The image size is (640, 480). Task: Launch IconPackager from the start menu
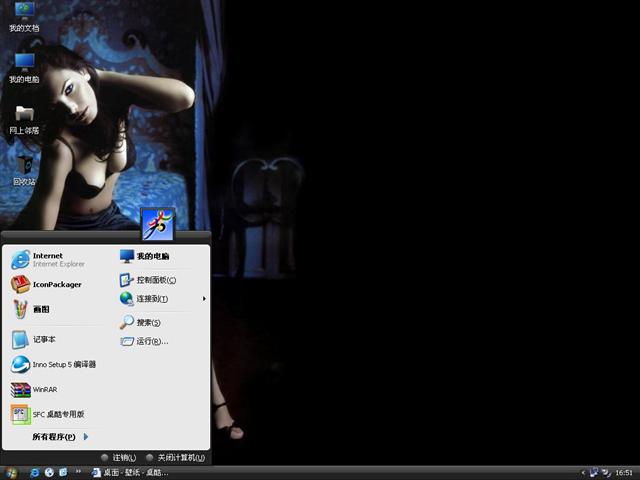pos(46,284)
